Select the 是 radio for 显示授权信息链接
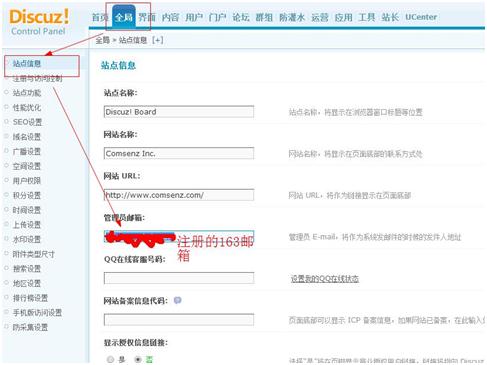The height and width of the screenshot is (365, 487). click(x=110, y=359)
